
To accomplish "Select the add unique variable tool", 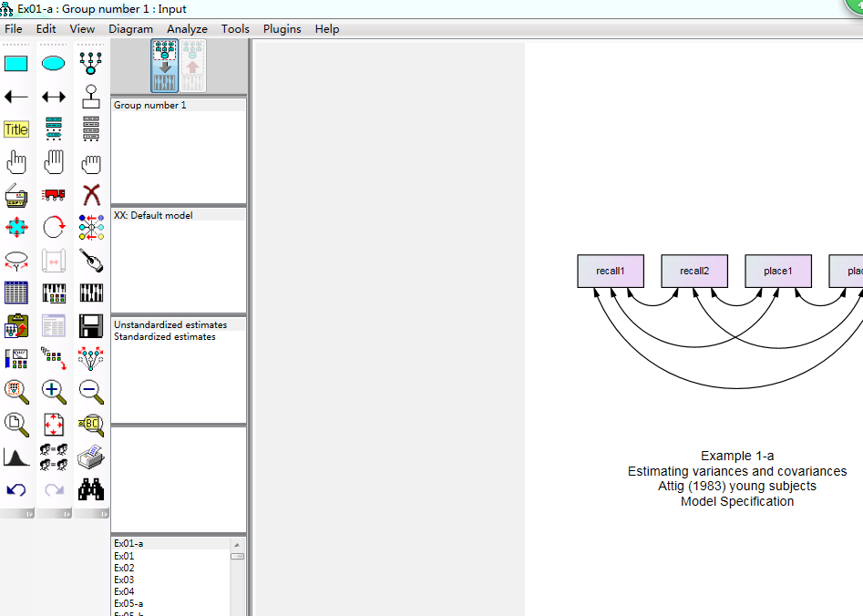I will [x=91, y=97].
